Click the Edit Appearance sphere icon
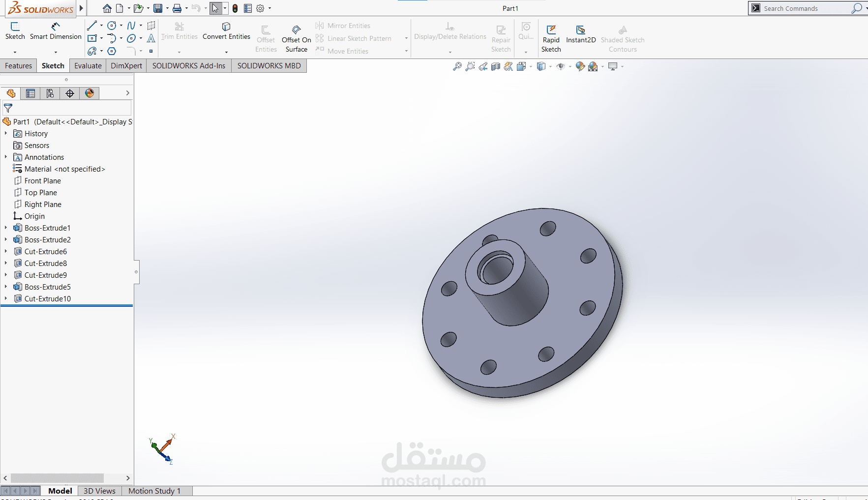868x500 pixels. [x=580, y=66]
